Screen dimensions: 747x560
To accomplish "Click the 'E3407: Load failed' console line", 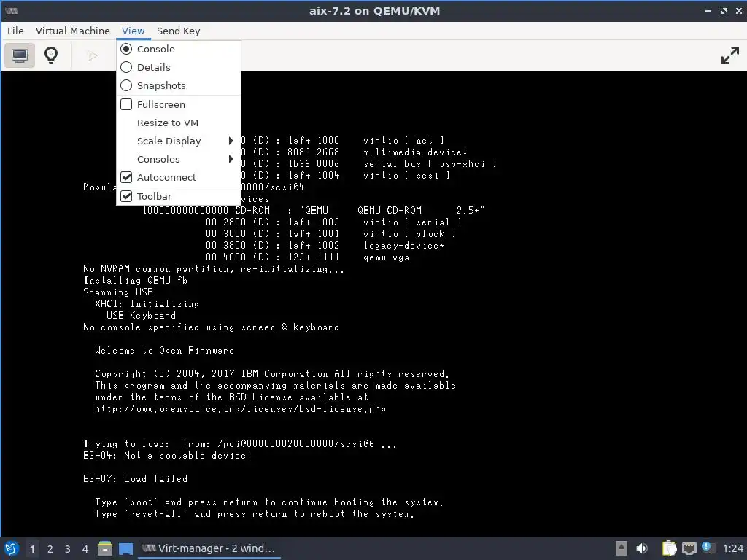I will [135, 478].
